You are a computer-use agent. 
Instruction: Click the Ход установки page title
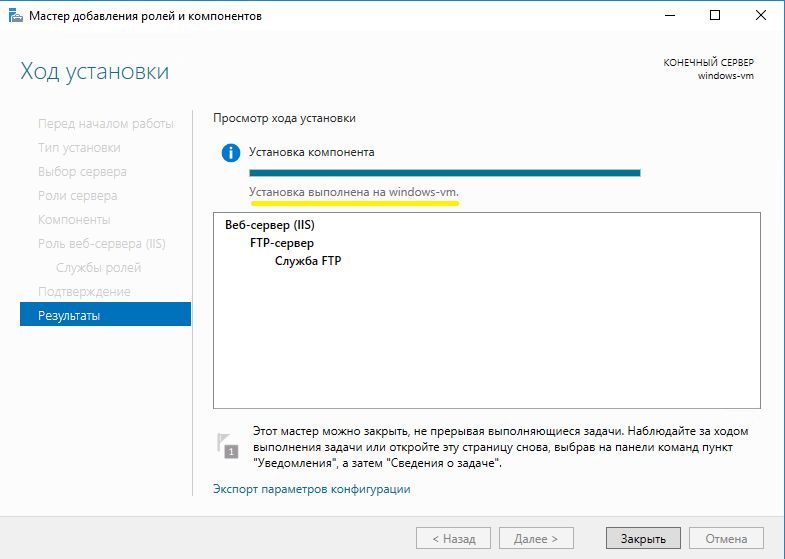click(x=95, y=71)
